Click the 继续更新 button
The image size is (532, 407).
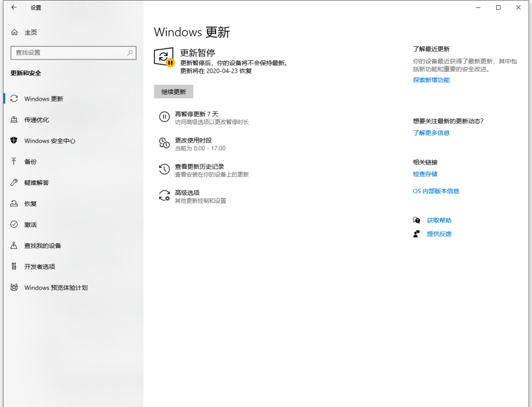pyautogui.click(x=174, y=91)
